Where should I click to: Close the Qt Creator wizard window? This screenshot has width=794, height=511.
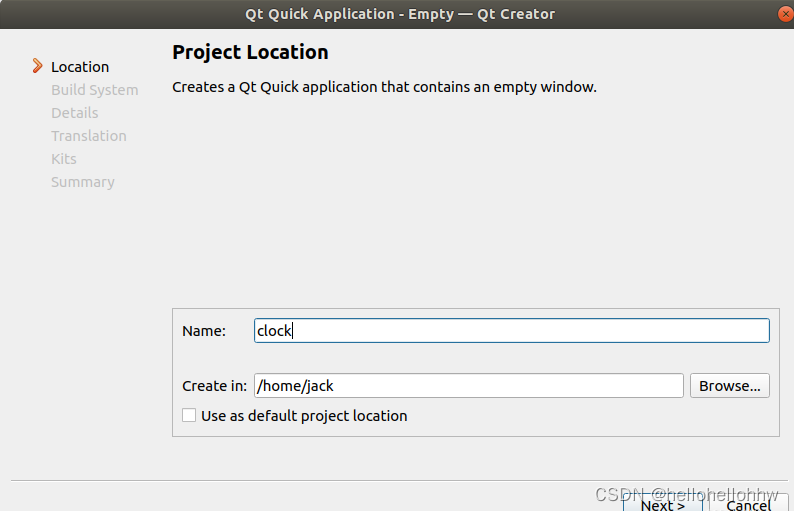click(x=785, y=14)
